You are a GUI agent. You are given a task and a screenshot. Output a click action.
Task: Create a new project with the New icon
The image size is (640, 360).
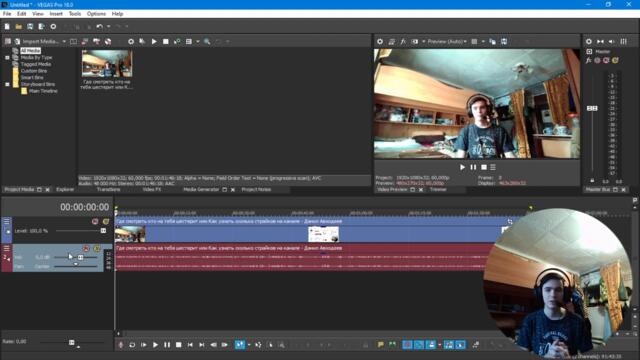point(7,27)
